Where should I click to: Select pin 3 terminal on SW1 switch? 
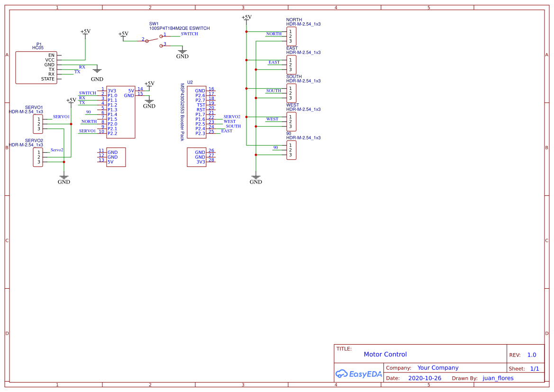tap(161, 45)
